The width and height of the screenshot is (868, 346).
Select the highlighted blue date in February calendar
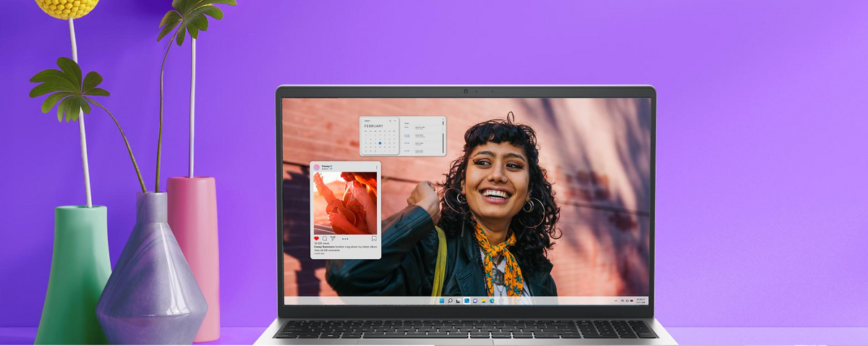380,143
